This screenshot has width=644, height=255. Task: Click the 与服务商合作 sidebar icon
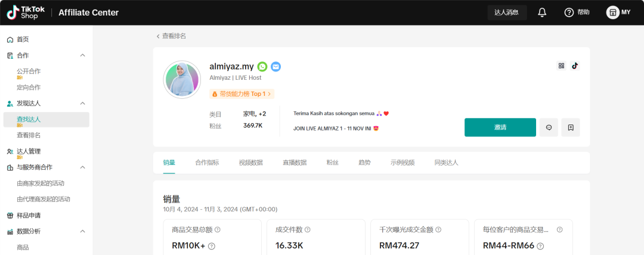10,167
